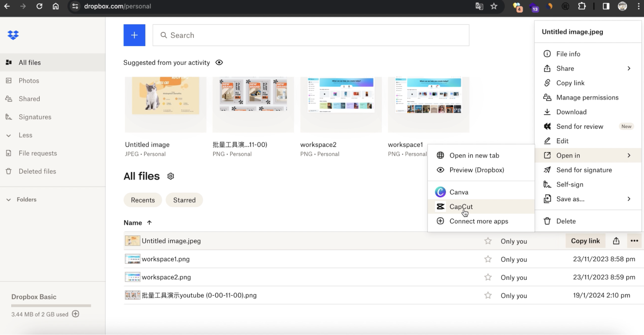Viewport: 644px width, 335px height.
Task: Expand the Save as... submenu
Action: [628, 199]
